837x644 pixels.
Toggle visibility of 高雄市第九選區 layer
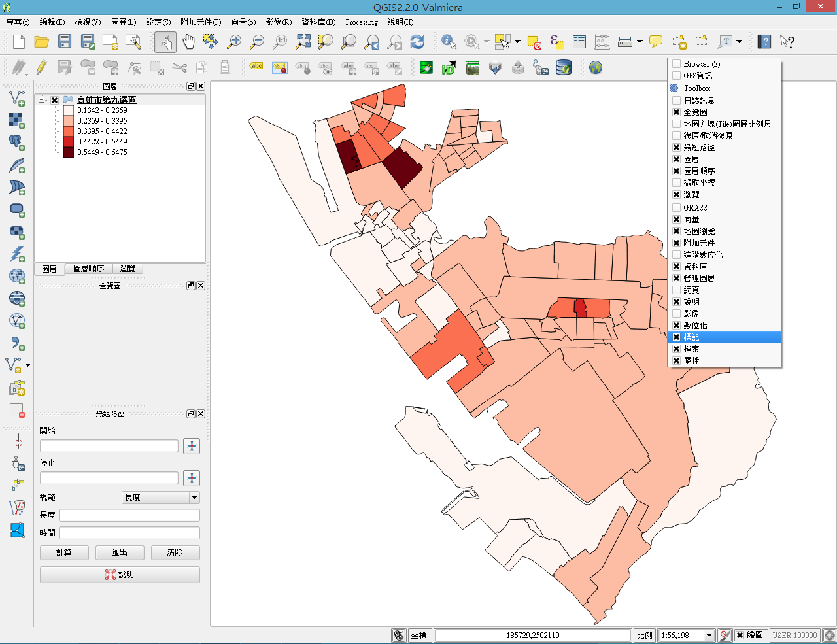55,100
